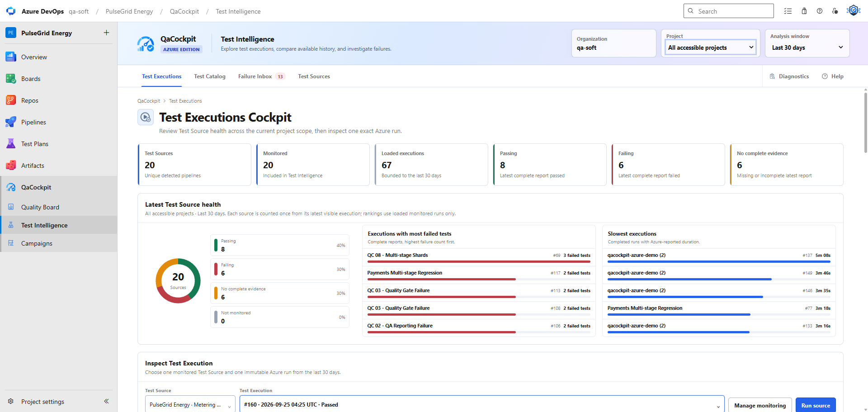Click the Run source button
The width and height of the screenshot is (868, 412).
pyautogui.click(x=816, y=405)
